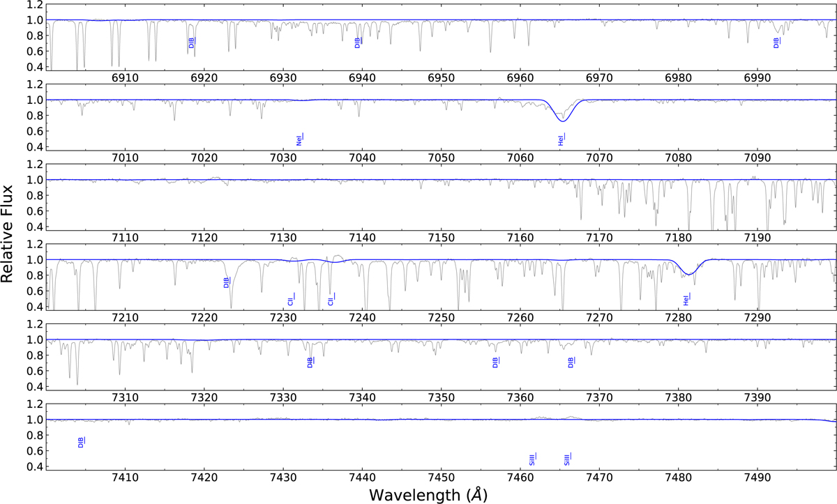
Task: Click the blue HeI model dip at 7281 Å
Action: [688, 273]
